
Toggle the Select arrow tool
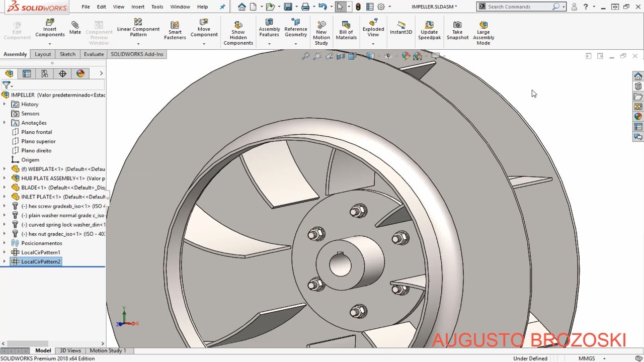tap(341, 7)
